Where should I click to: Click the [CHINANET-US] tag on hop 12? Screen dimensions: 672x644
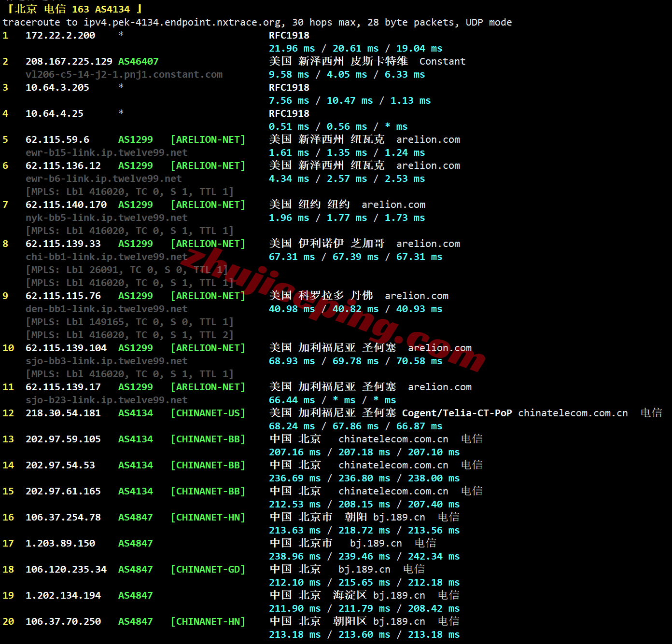pos(208,413)
